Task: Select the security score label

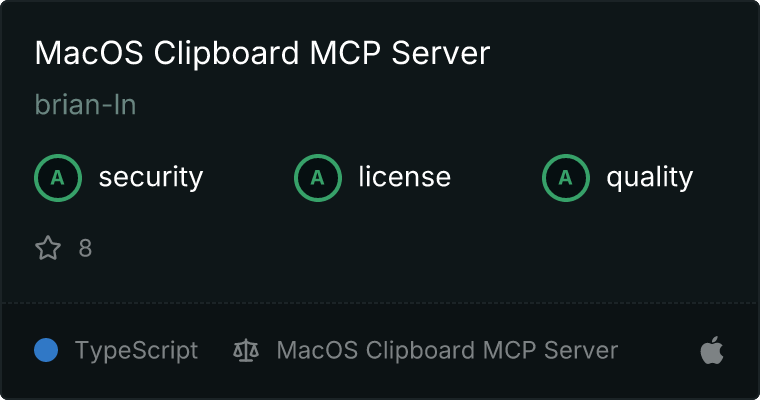Action: (x=151, y=177)
